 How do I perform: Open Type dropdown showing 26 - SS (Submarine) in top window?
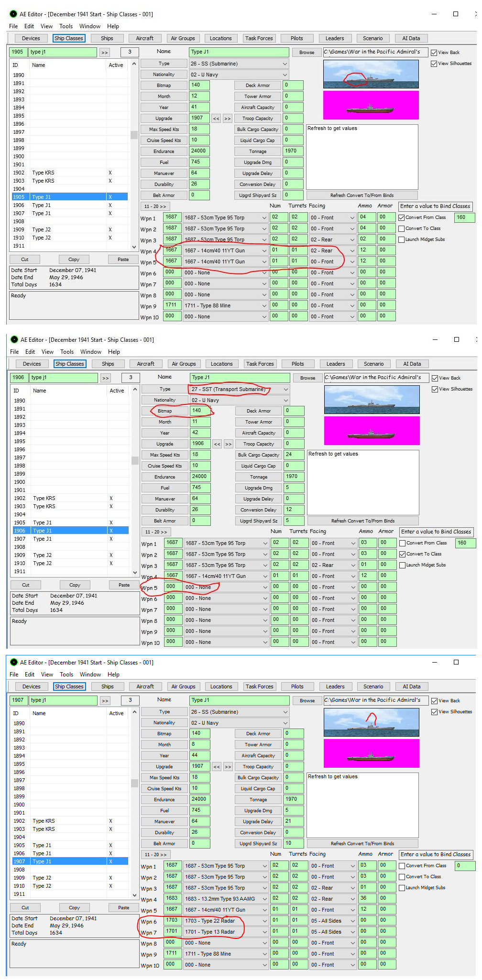(239, 64)
